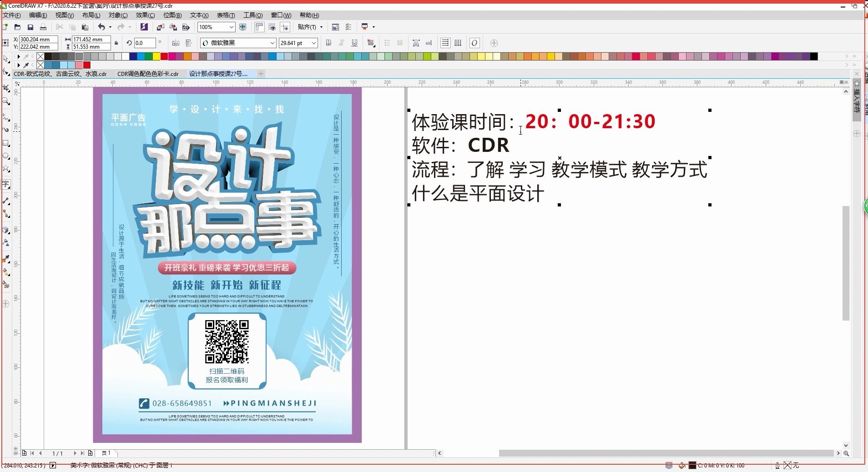
Task: Select the Text tool
Action: pos(6,183)
